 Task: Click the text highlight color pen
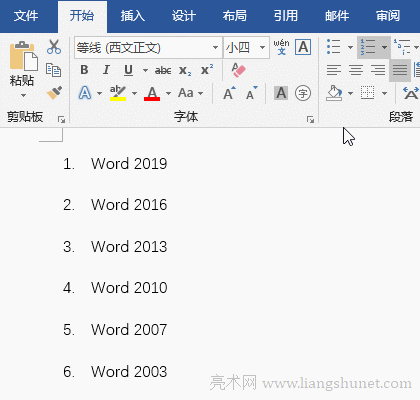coord(118,93)
